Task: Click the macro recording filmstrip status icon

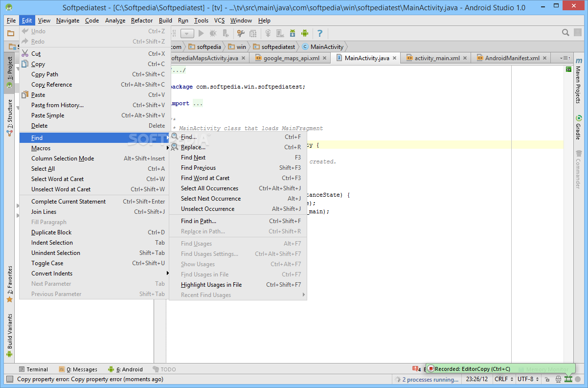Action: point(568,379)
